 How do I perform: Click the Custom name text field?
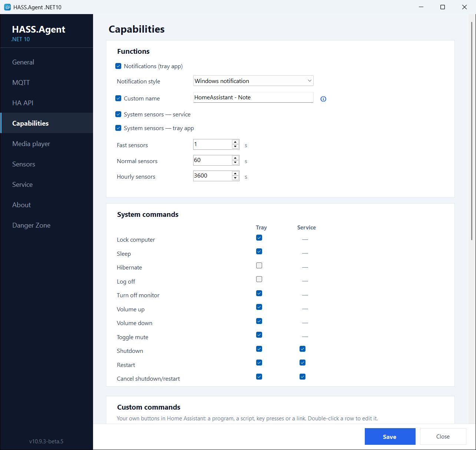pos(253,97)
